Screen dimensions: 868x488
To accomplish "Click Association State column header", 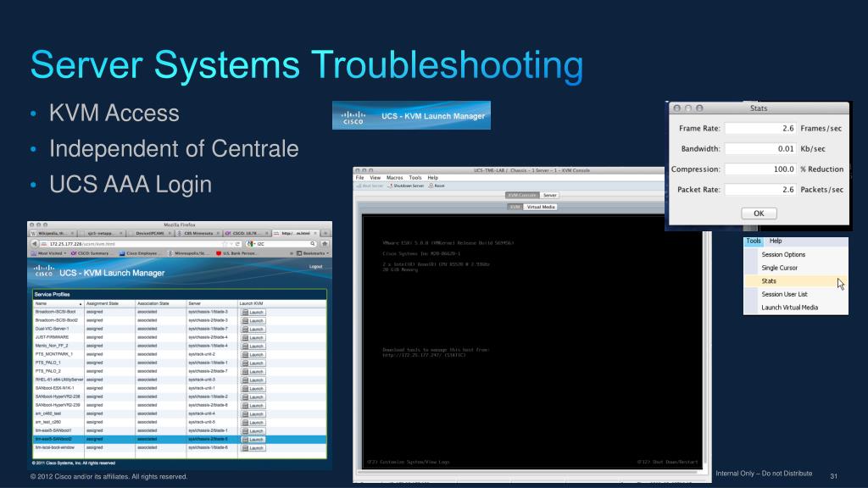I will 160,304.
